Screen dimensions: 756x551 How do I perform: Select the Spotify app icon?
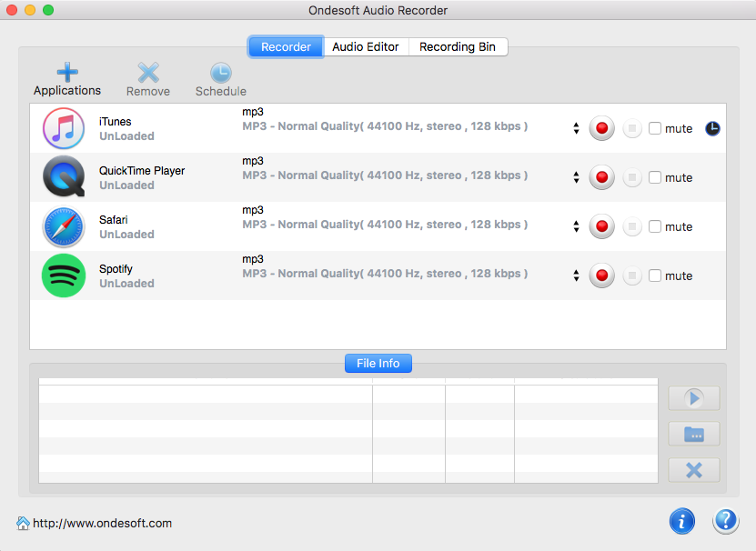pyautogui.click(x=63, y=275)
